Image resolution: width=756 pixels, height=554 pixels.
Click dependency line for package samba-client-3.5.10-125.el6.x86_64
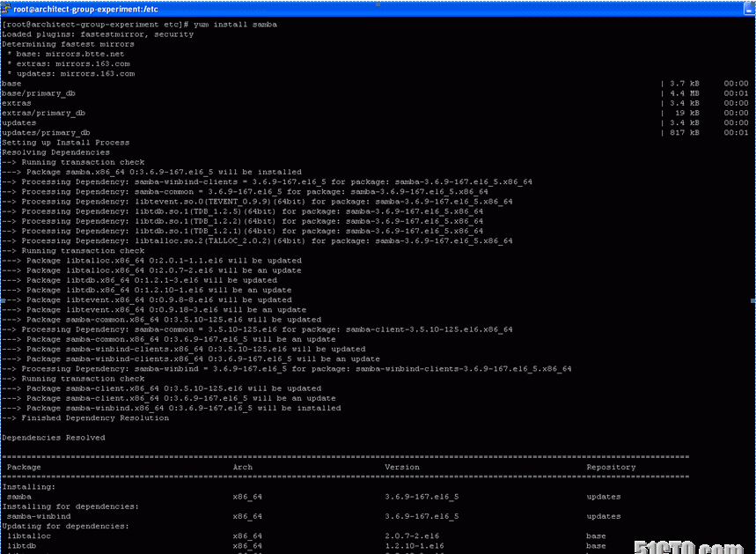(258, 329)
